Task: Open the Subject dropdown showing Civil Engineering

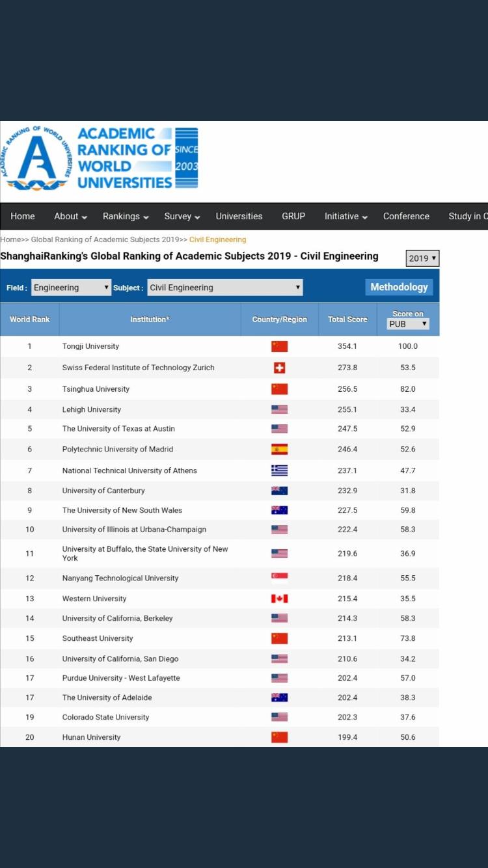Action: (x=225, y=288)
